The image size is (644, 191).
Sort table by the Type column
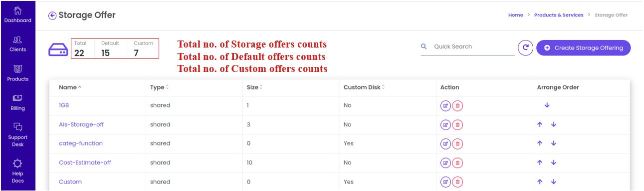click(x=159, y=87)
